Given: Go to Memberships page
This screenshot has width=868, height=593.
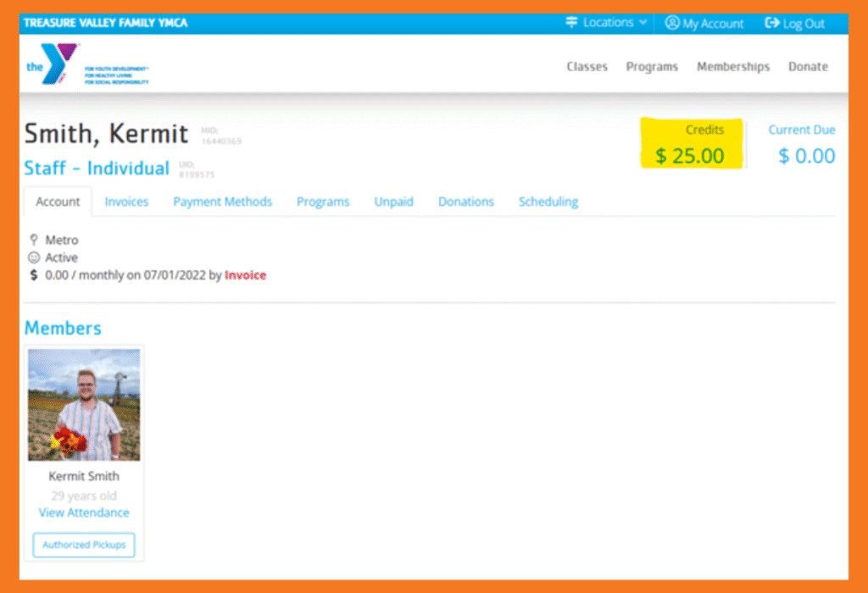Looking at the screenshot, I should click(733, 66).
